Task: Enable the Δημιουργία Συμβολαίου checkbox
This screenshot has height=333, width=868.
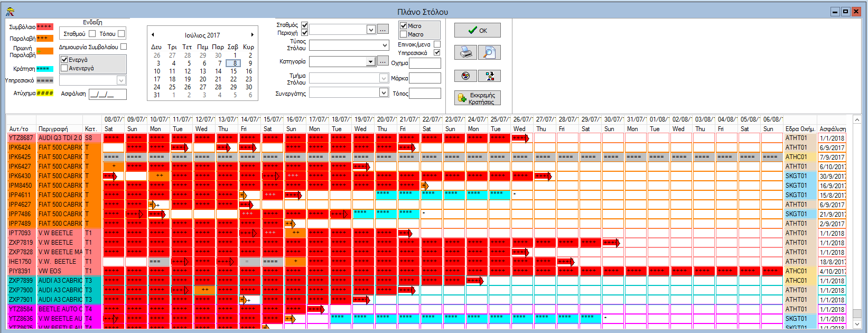Action: pos(124,47)
